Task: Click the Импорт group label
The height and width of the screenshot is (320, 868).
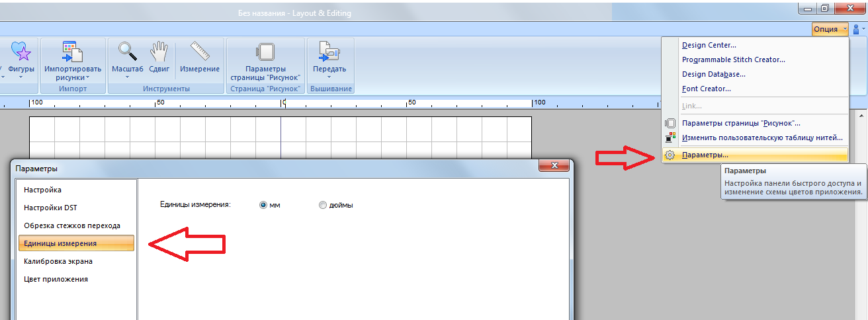Action: (x=73, y=89)
